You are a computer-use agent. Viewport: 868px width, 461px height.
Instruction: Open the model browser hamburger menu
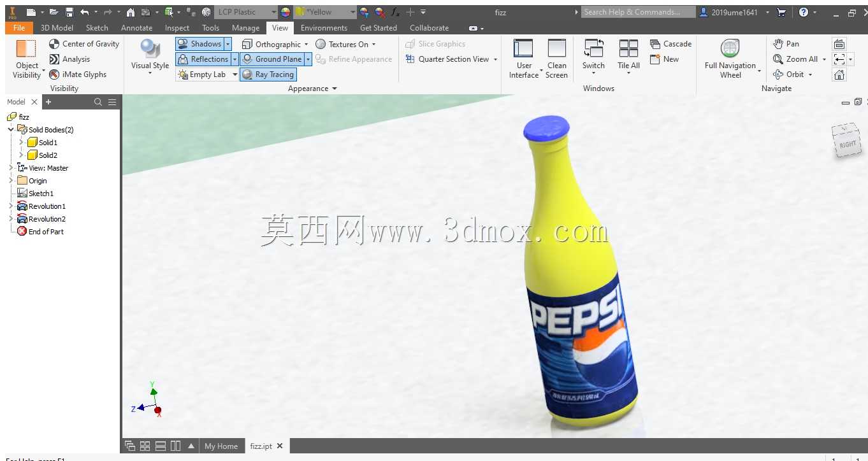(x=112, y=102)
